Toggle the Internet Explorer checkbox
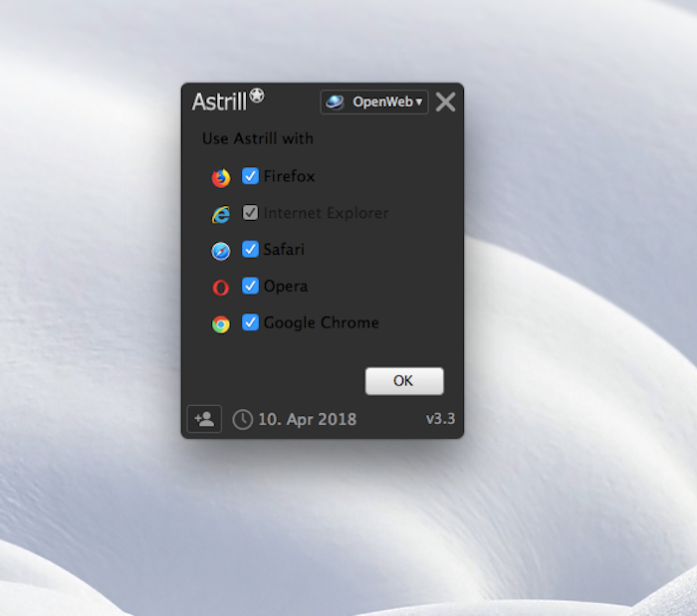The width and height of the screenshot is (697, 616). coord(250,212)
